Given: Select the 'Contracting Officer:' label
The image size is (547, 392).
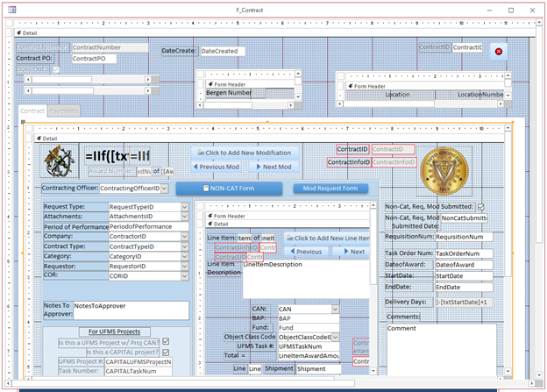Looking at the screenshot, I should tap(70, 189).
